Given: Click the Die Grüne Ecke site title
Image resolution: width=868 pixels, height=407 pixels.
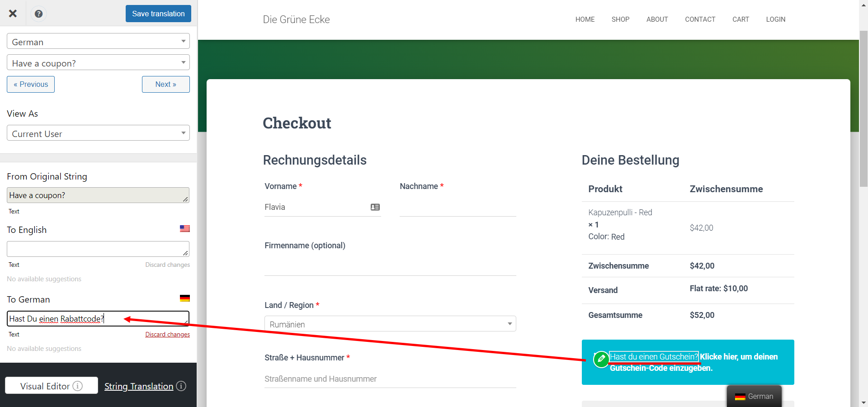Looking at the screenshot, I should (x=297, y=19).
